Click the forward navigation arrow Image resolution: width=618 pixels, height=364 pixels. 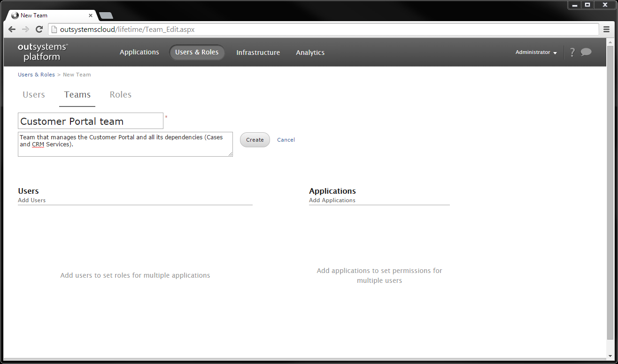(25, 29)
